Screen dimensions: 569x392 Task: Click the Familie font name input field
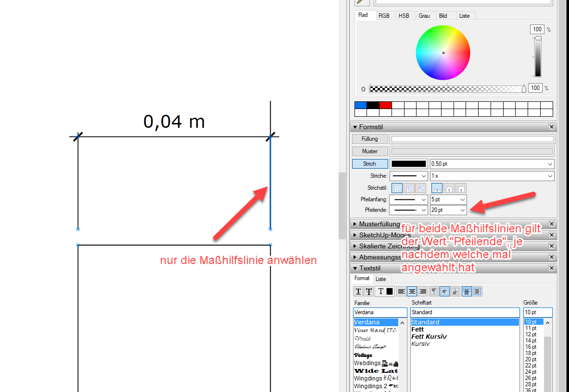click(x=380, y=312)
